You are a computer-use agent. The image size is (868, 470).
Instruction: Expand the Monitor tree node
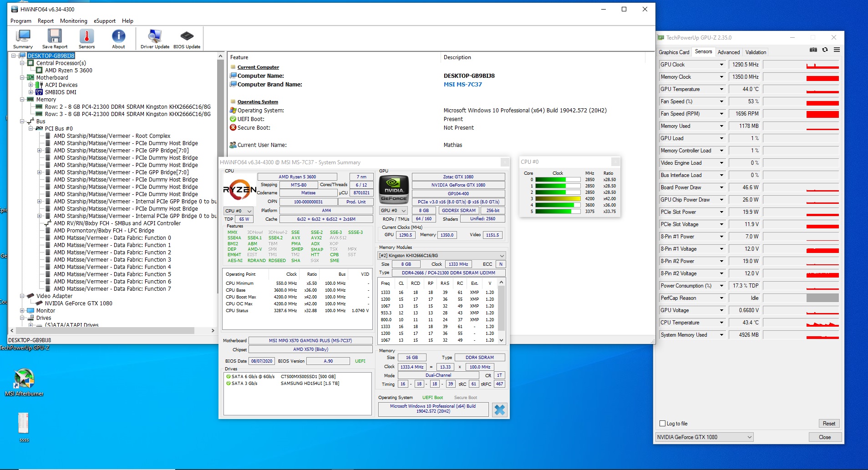click(22, 310)
